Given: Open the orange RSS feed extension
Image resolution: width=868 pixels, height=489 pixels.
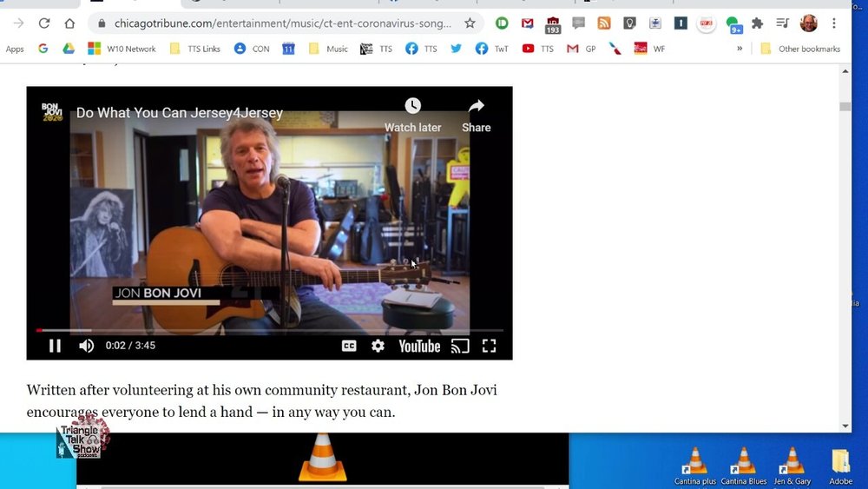Looking at the screenshot, I should click(x=604, y=23).
